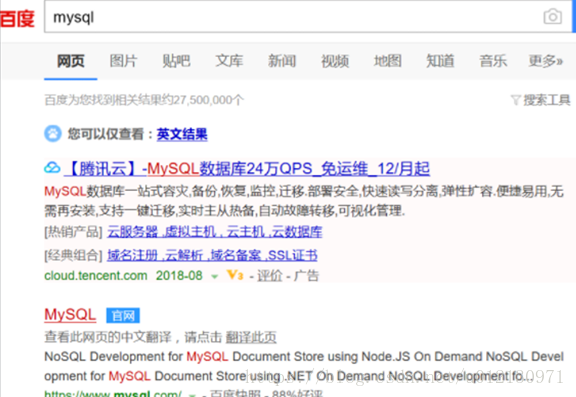Viewport: 576px width, 397px height.
Task: Click the Baidu paw icon
Action: [x=53, y=134]
